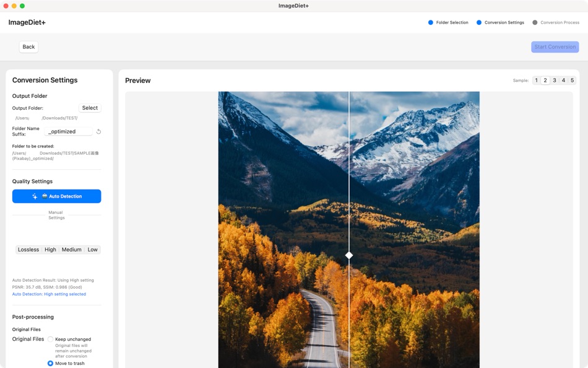The height and width of the screenshot is (368, 588).
Task: Click the folder suffix input field
Action: click(x=68, y=131)
